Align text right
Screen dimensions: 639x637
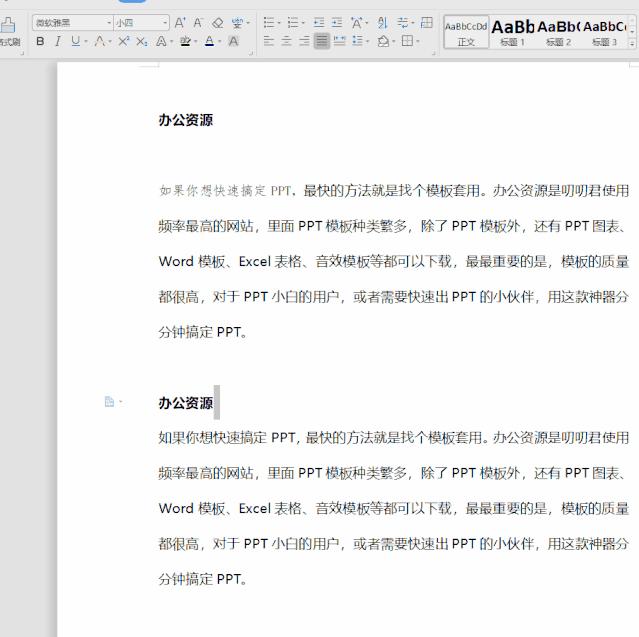coord(304,41)
